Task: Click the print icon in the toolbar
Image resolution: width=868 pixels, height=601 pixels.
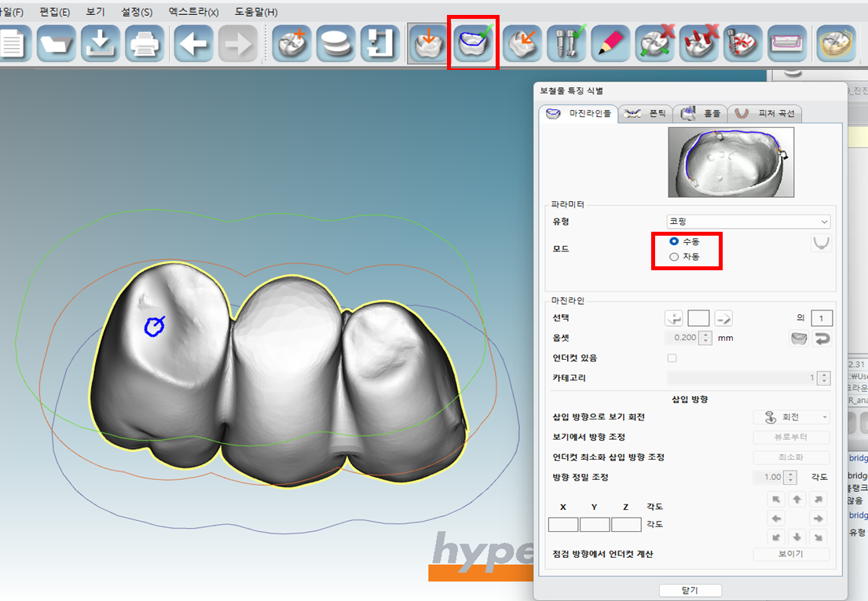Action: pyautogui.click(x=145, y=42)
